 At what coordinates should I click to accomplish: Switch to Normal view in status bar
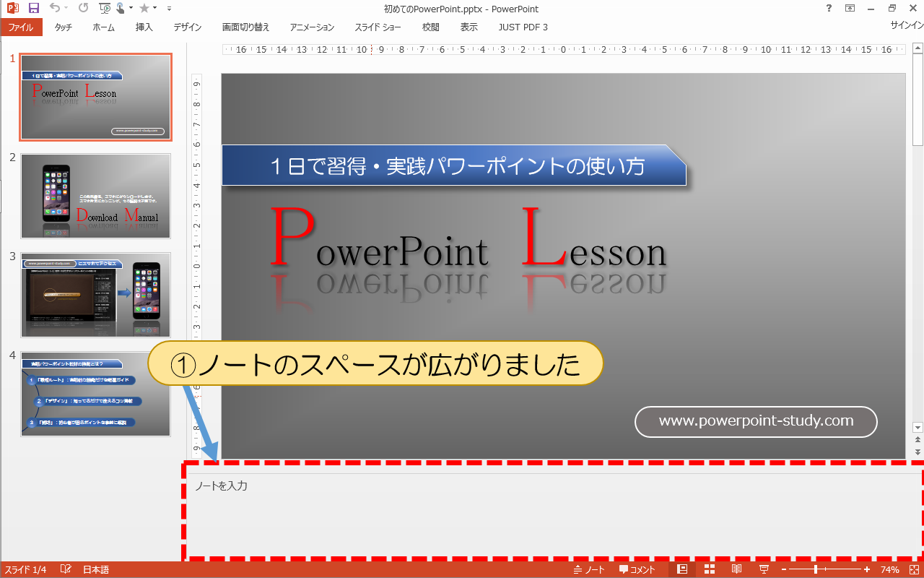click(682, 570)
